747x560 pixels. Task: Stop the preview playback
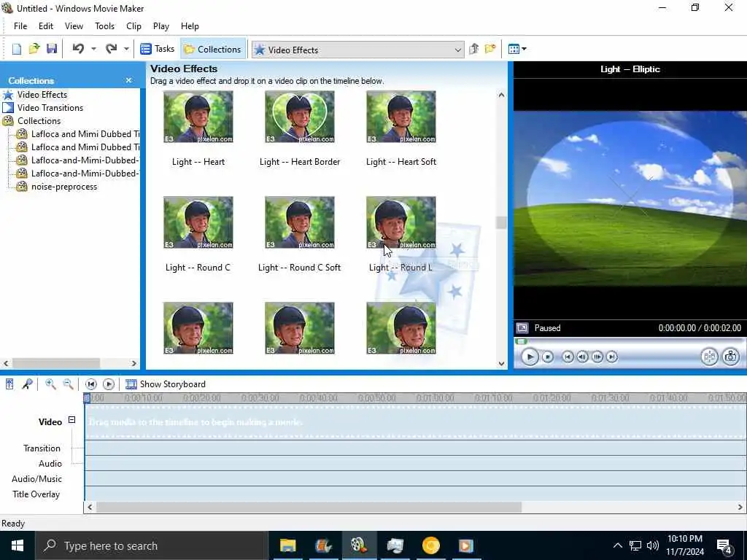pyautogui.click(x=548, y=357)
